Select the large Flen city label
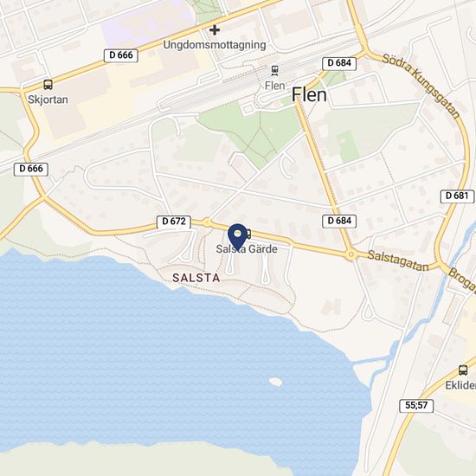This screenshot has height=476, width=476. click(x=309, y=94)
